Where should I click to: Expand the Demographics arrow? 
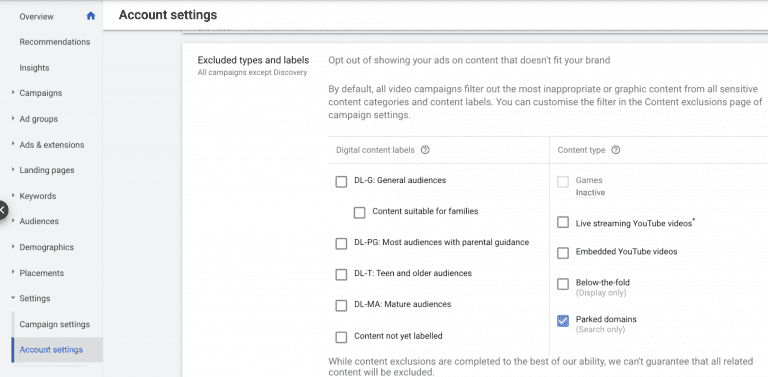[x=13, y=247]
